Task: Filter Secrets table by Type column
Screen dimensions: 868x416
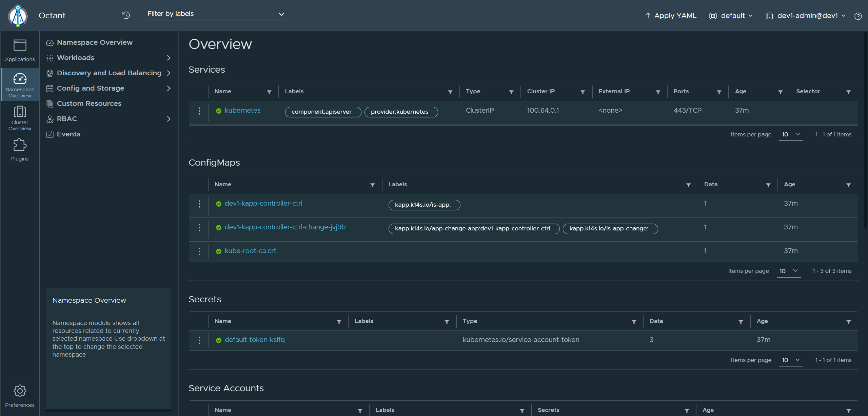Action: [x=634, y=322]
